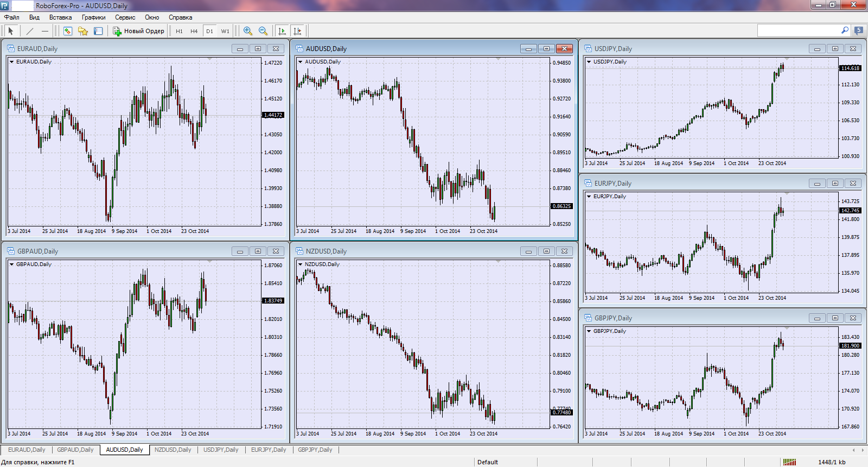Expand the GBPJPY,Daily chart label triangle

tap(589, 331)
